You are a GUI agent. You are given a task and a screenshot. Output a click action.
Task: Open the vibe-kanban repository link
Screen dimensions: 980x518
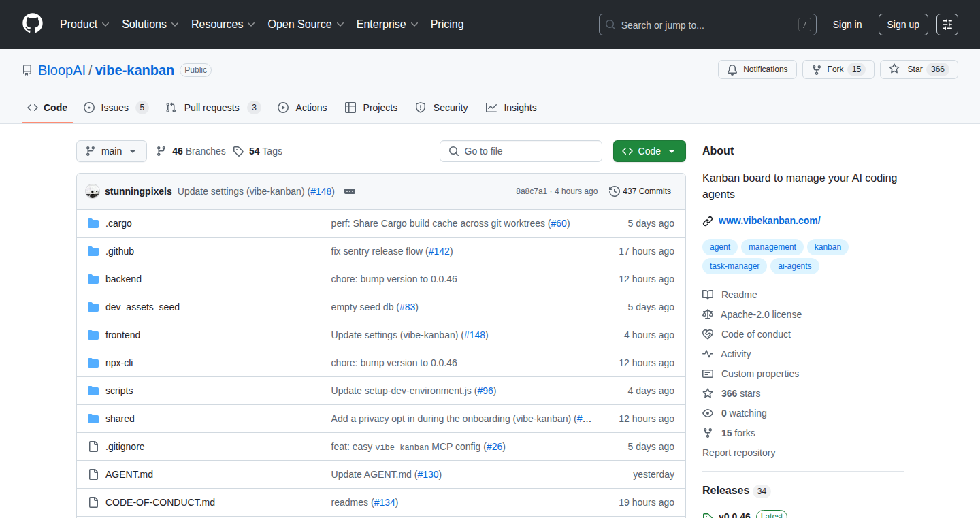tap(135, 70)
